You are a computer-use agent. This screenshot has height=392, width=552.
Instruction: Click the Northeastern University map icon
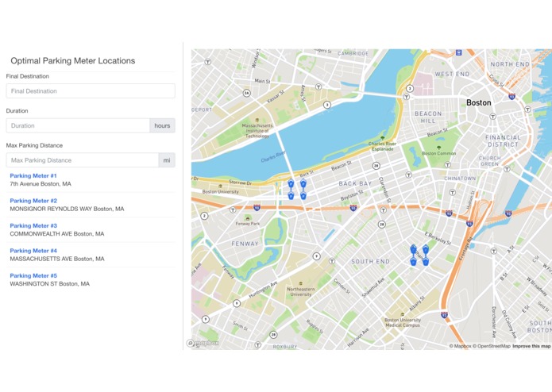pos(300,283)
